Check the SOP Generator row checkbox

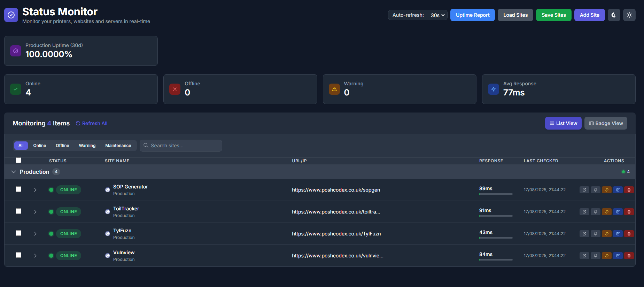pyautogui.click(x=18, y=189)
